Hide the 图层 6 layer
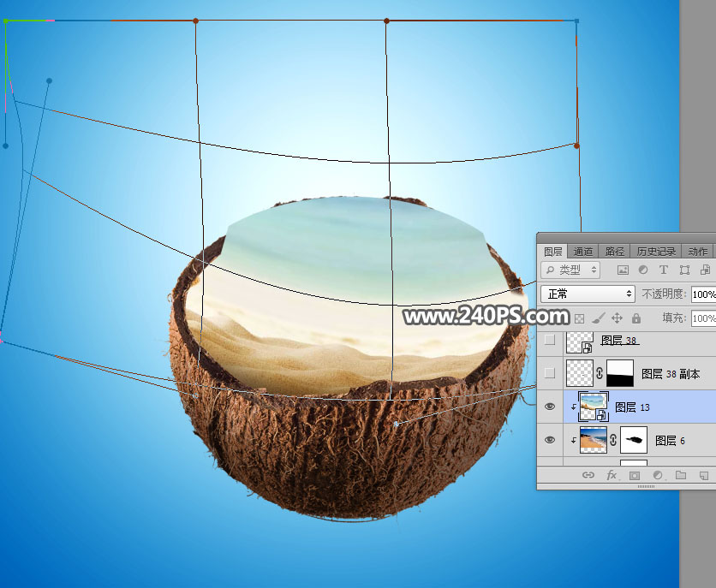This screenshot has width=716, height=588. [550, 440]
